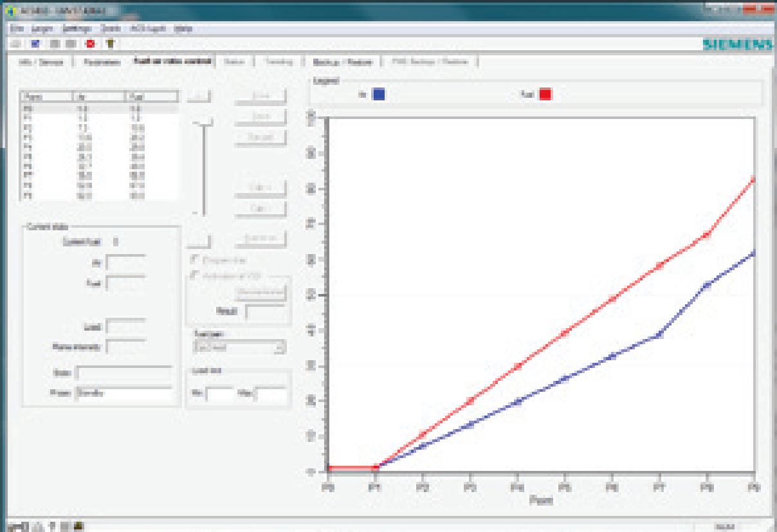Switch to the Parameters tab
Image resolution: width=777 pixels, height=532 pixels.
[x=103, y=62]
